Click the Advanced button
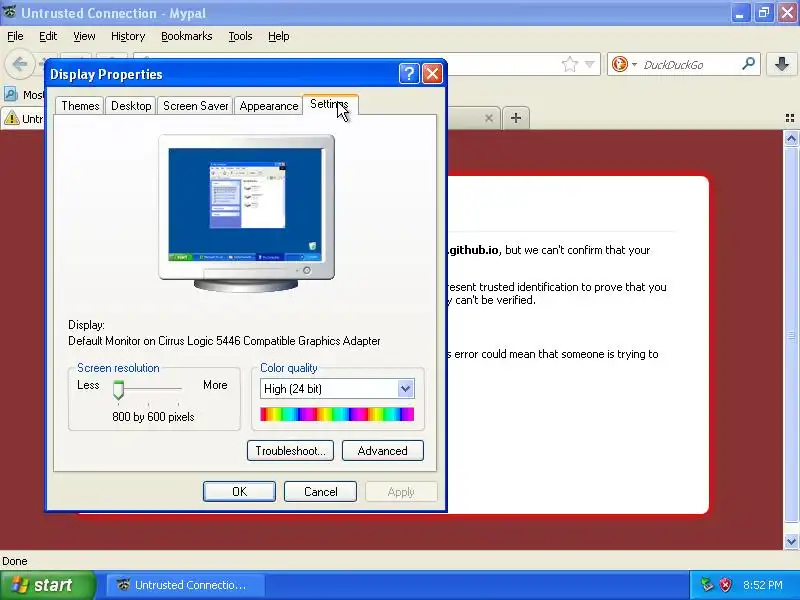Viewport: 800px width, 600px height. pos(383,451)
